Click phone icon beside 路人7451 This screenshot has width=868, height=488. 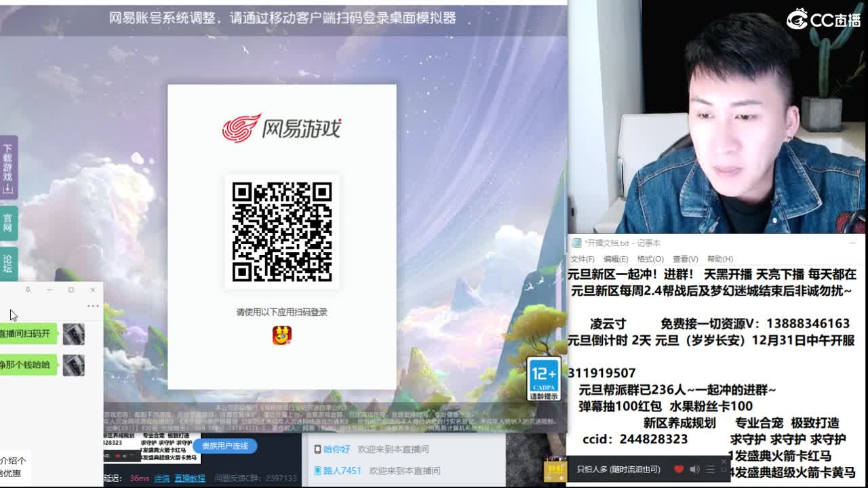pos(317,470)
